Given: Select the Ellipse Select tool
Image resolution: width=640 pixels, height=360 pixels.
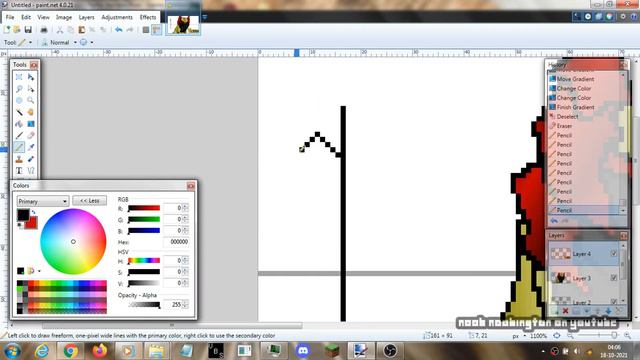Looking at the screenshot, I should tap(19, 100).
